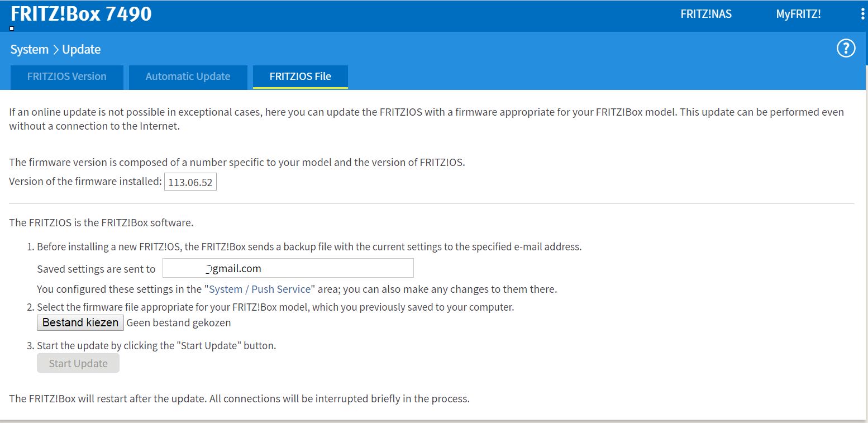Click the FRITZ!Box 7490 title logo
The width and height of the screenshot is (868, 423).
pos(81,14)
